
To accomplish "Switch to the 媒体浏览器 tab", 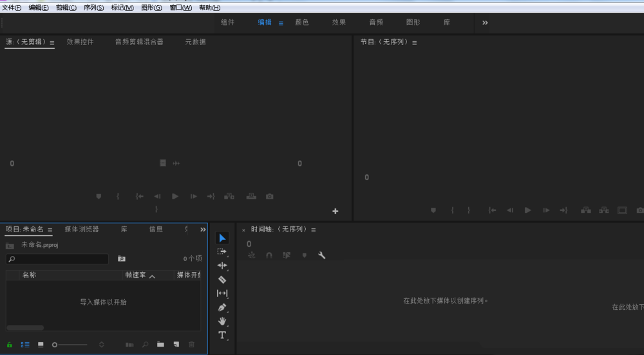I will tap(82, 229).
